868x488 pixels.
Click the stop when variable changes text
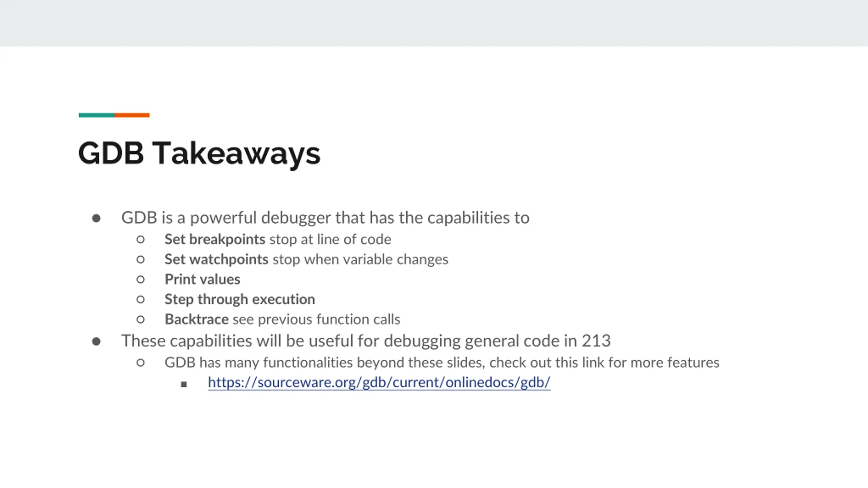360,259
